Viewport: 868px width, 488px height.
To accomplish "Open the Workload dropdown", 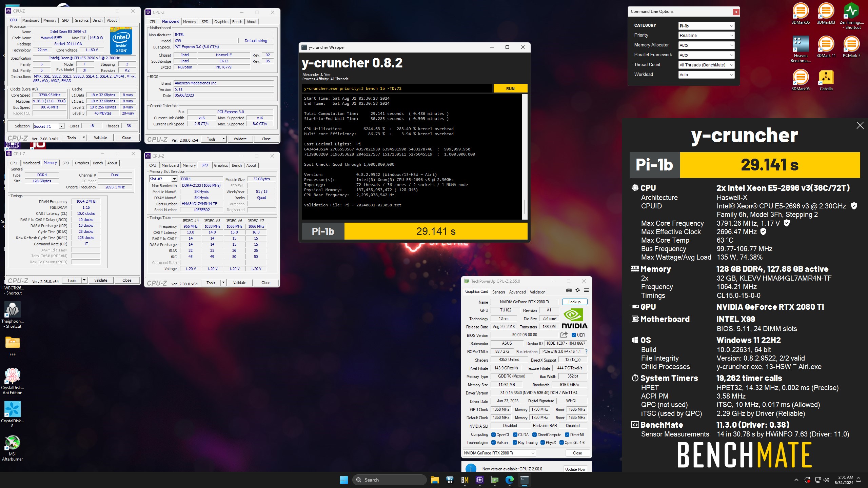I will [706, 75].
